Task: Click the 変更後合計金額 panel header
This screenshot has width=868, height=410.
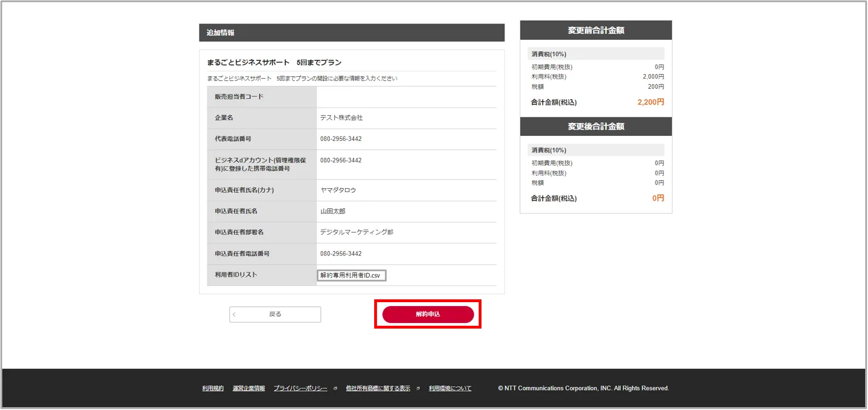Action: point(596,126)
